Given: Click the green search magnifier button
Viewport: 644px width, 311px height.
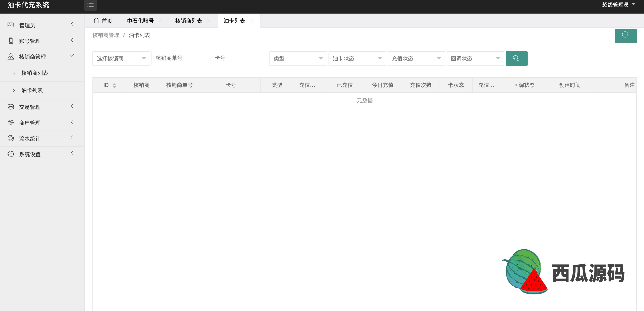Looking at the screenshot, I should coord(516,59).
